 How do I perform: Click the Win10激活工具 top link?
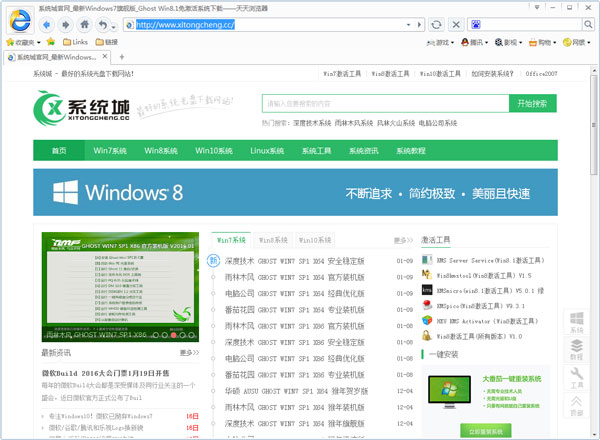point(440,74)
